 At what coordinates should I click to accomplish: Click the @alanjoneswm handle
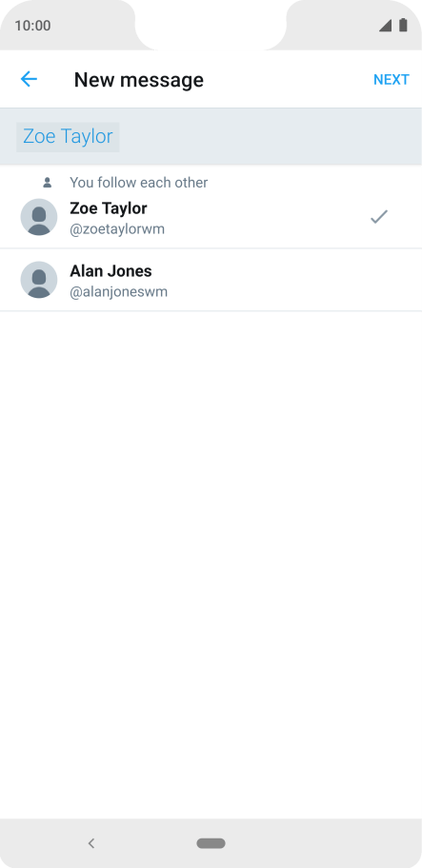118,292
